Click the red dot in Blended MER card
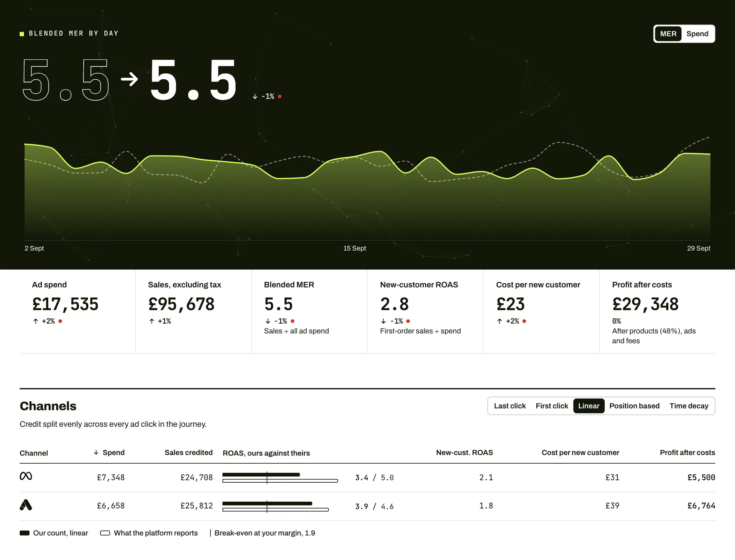This screenshot has height=560, width=735. click(x=293, y=321)
